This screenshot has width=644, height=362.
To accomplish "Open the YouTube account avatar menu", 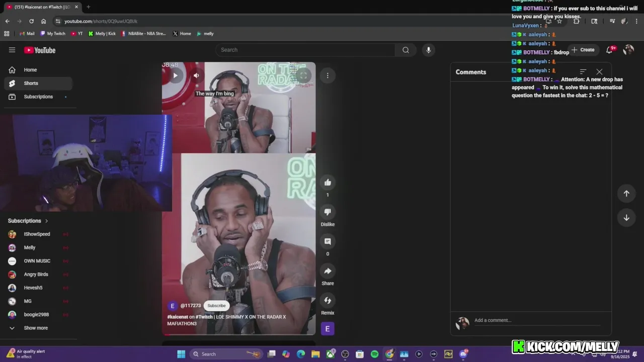I will (x=628, y=50).
